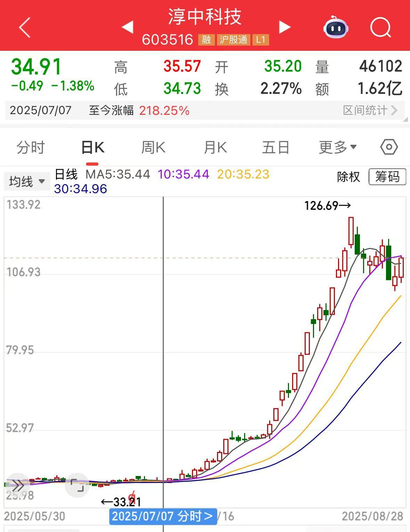Tap the 126.69 high price marker
410x532 pixels.
[327, 206]
